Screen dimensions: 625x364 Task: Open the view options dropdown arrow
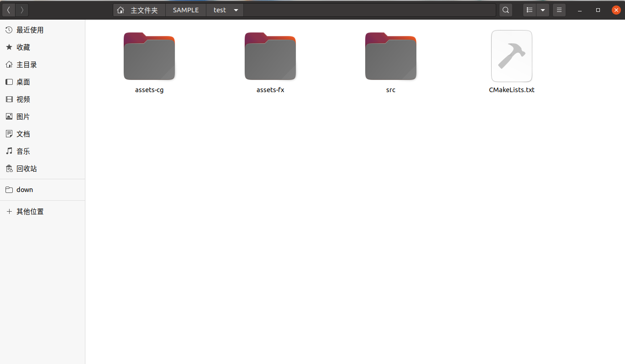click(543, 10)
